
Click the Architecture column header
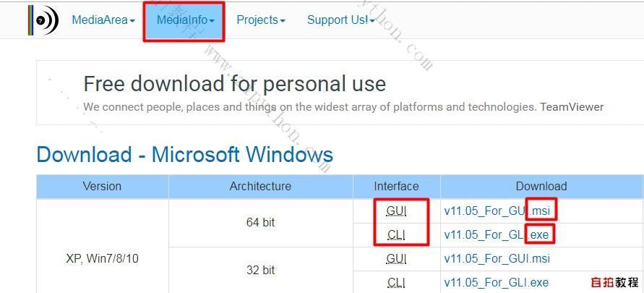click(x=260, y=186)
